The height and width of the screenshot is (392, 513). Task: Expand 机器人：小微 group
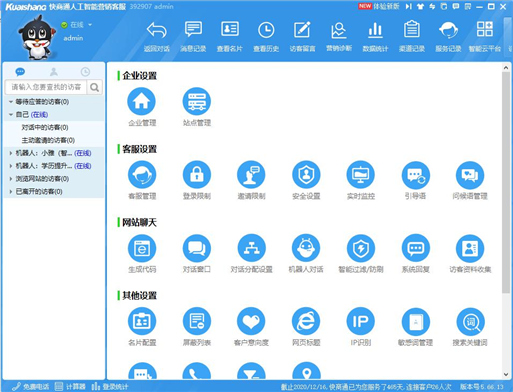(11, 153)
